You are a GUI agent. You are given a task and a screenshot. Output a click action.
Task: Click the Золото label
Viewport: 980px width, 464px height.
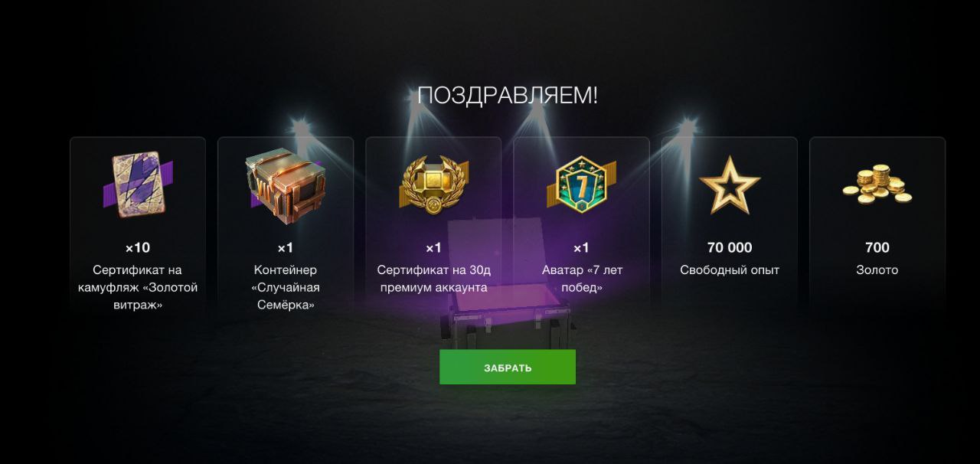tap(877, 270)
